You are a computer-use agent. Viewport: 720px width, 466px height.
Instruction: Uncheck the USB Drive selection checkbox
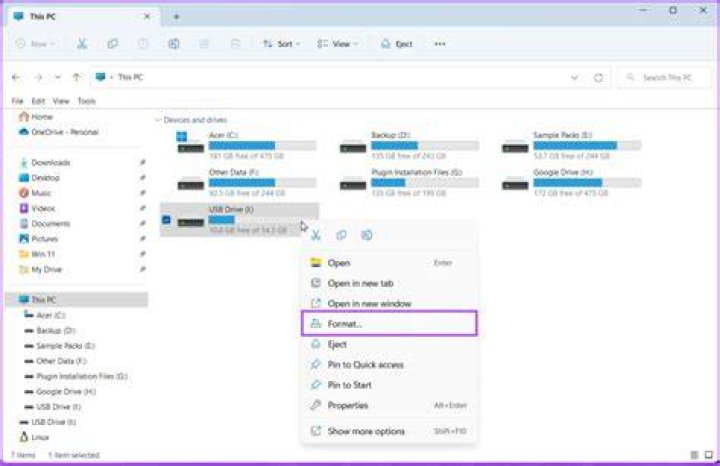pyautogui.click(x=167, y=220)
